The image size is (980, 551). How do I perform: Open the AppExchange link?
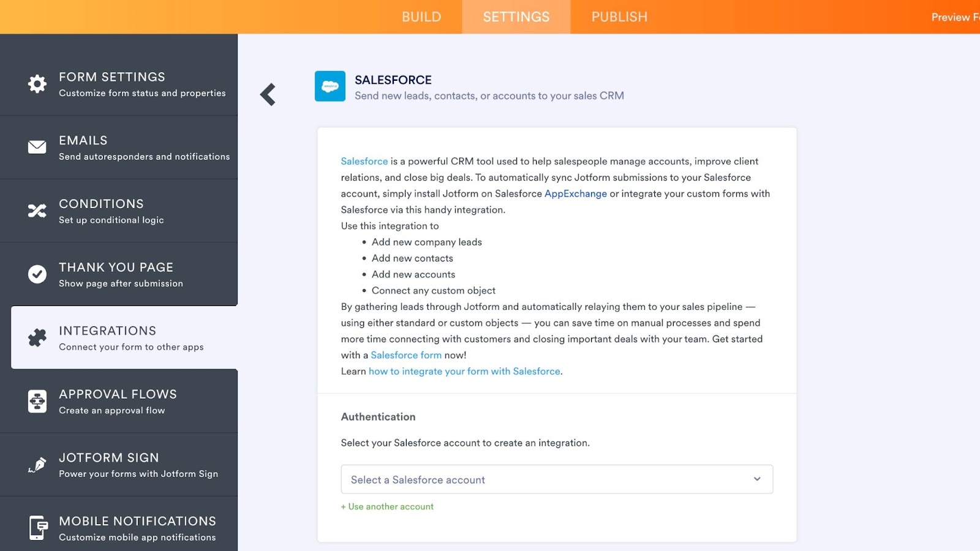point(575,194)
